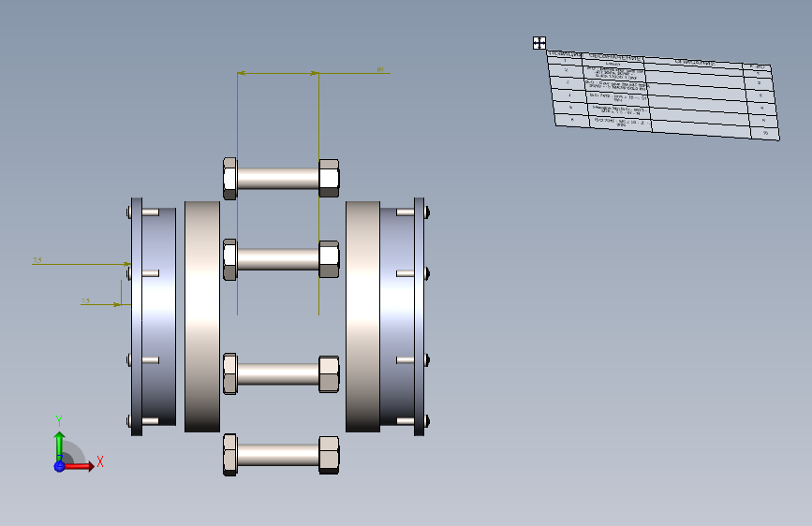Select the green Y axis of the triad
The image size is (812, 526).
(59, 445)
